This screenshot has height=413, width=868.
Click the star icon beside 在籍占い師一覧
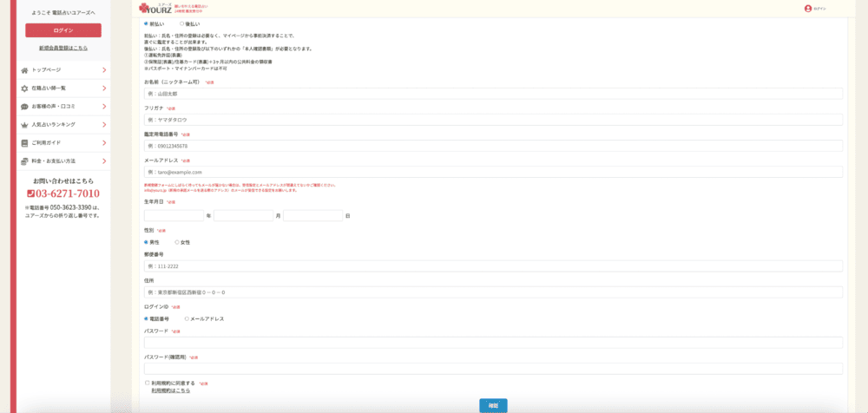(24, 88)
